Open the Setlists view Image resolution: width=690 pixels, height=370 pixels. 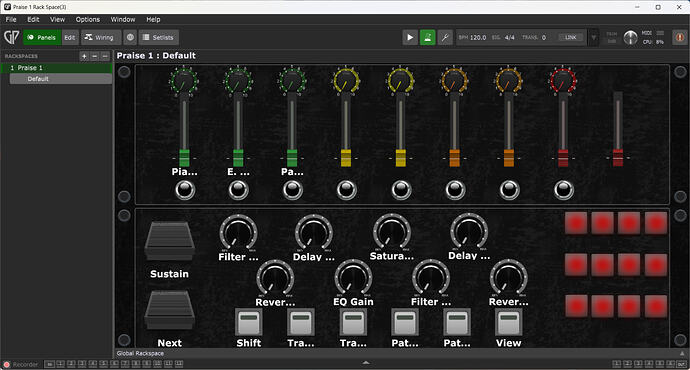pyautogui.click(x=158, y=37)
